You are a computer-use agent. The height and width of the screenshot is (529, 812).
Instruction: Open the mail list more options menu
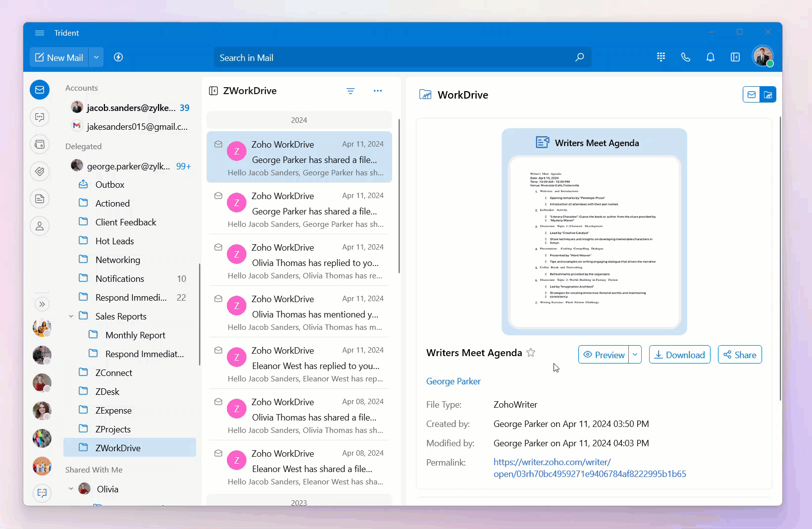(x=378, y=91)
